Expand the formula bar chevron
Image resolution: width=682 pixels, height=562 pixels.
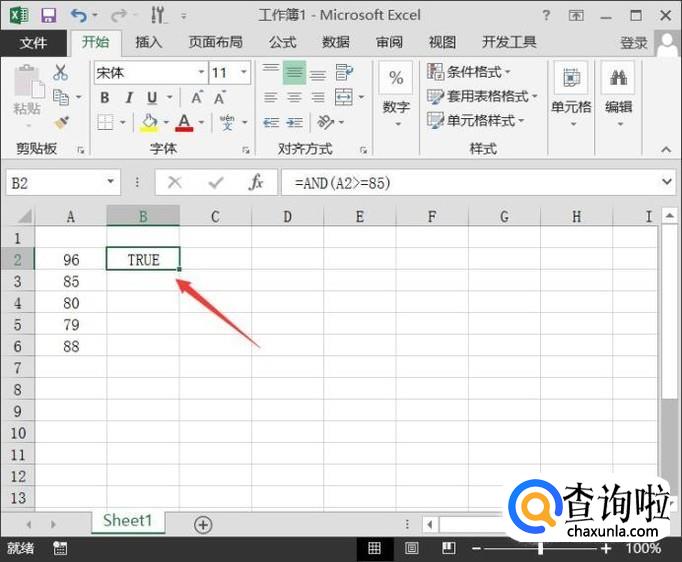tap(667, 181)
